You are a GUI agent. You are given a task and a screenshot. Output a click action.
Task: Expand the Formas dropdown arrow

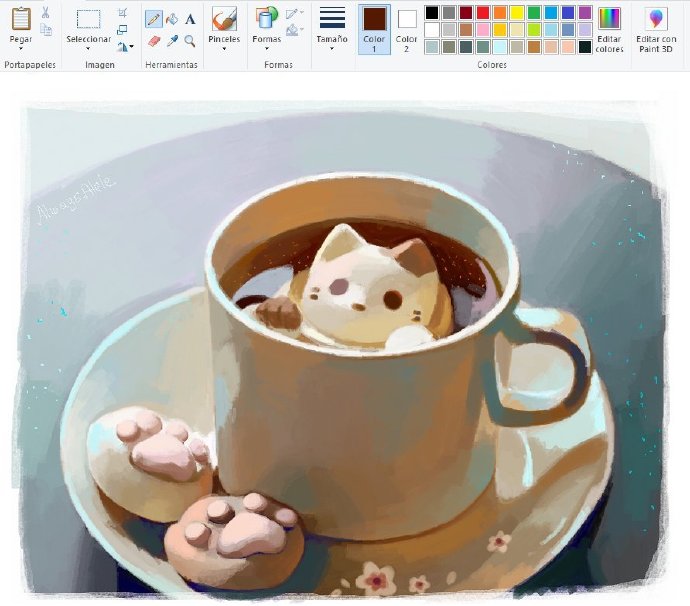[x=267, y=48]
